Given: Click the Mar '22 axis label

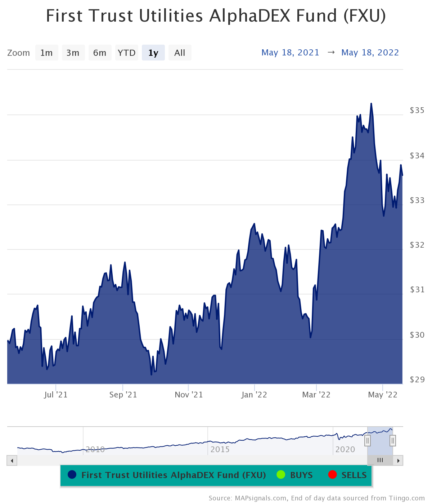Looking at the screenshot, I should [x=316, y=395].
